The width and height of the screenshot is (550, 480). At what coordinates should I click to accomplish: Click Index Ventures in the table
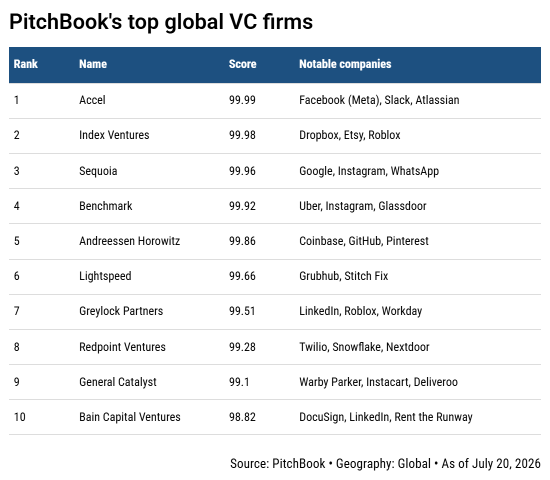114,135
